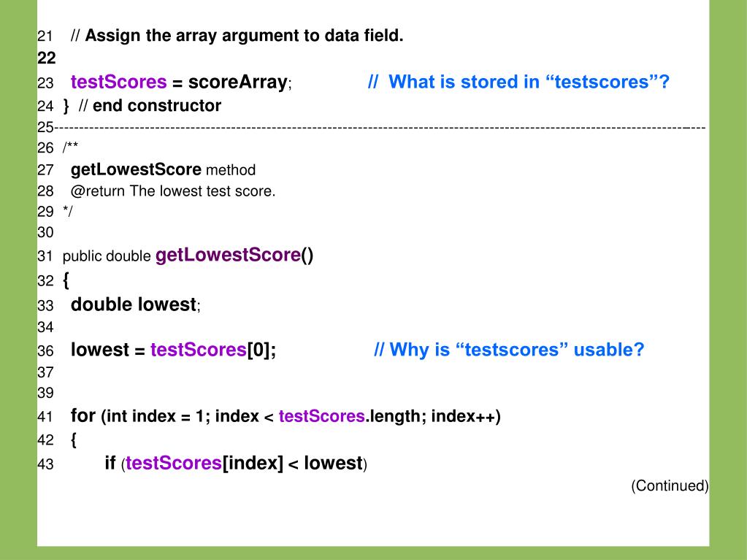Click 'Assign the array argument to data field' comment
Viewport: 747px width, 560px height.
pos(237,36)
